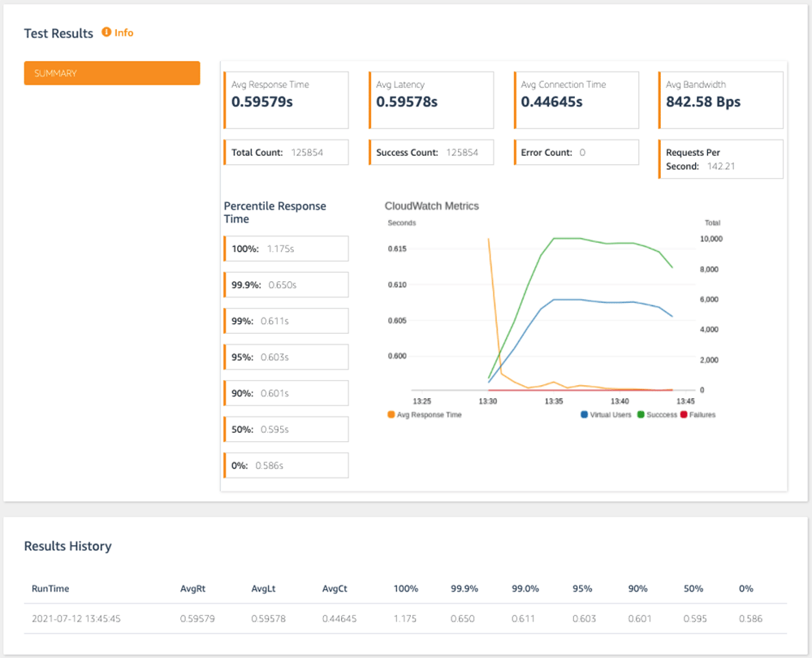The height and width of the screenshot is (658, 812).
Task: Toggle the Success series in CloudWatch Metrics
Action: pyautogui.click(x=640, y=414)
